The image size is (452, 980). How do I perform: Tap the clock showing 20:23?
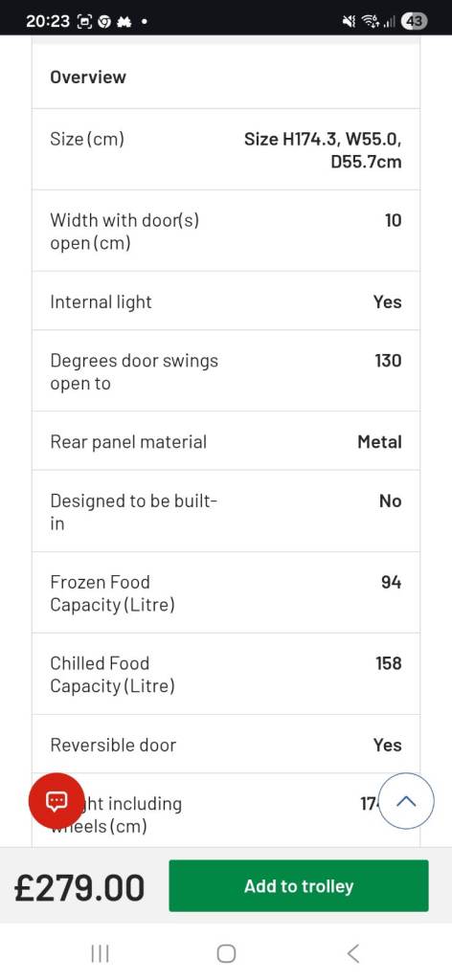click(48, 22)
